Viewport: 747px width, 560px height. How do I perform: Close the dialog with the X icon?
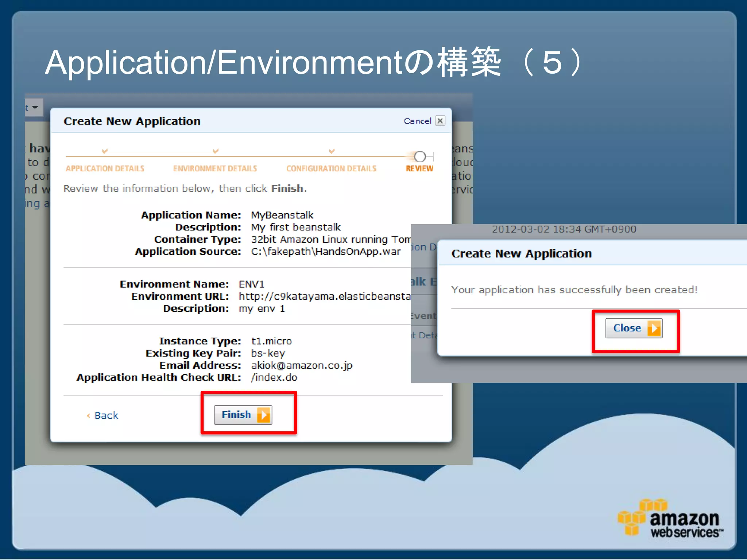tap(440, 121)
